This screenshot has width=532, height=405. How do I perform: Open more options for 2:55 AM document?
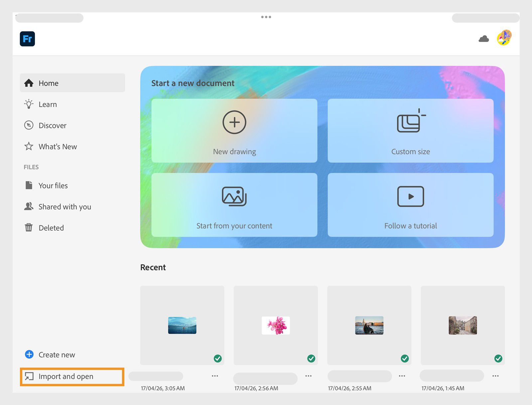click(402, 376)
